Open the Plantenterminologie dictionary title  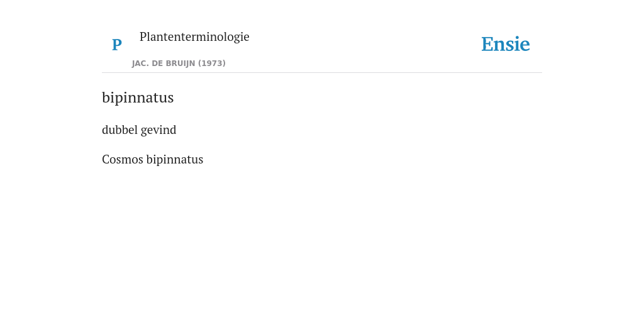tap(194, 37)
